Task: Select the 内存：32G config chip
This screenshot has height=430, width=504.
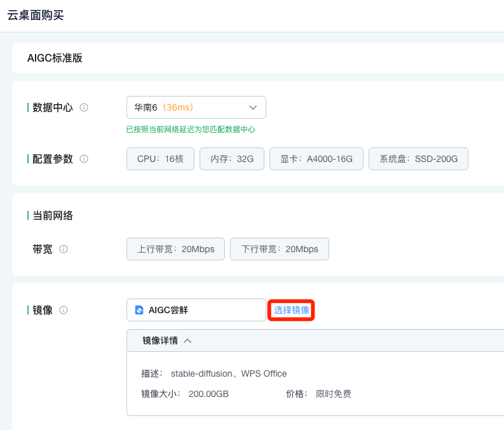Action: (232, 159)
